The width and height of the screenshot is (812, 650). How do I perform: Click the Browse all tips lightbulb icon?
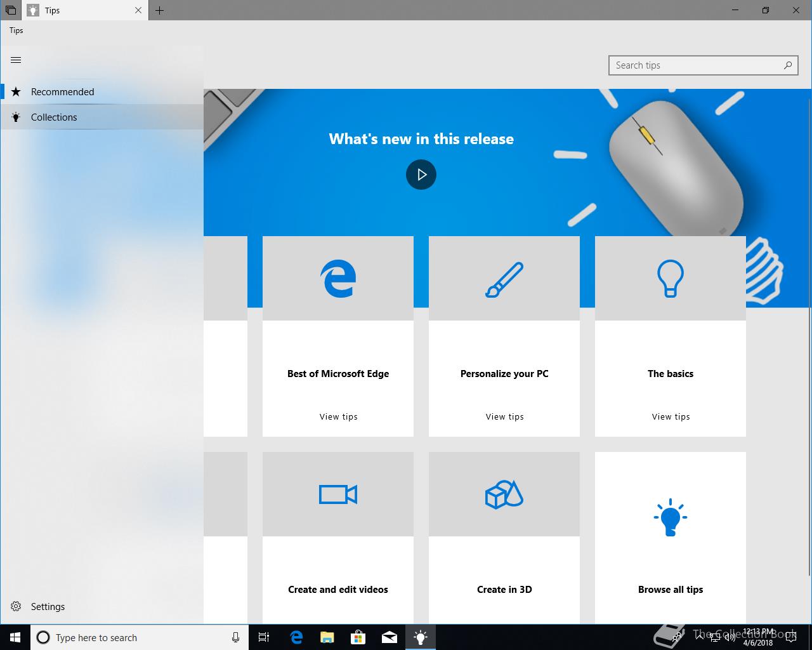671,517
